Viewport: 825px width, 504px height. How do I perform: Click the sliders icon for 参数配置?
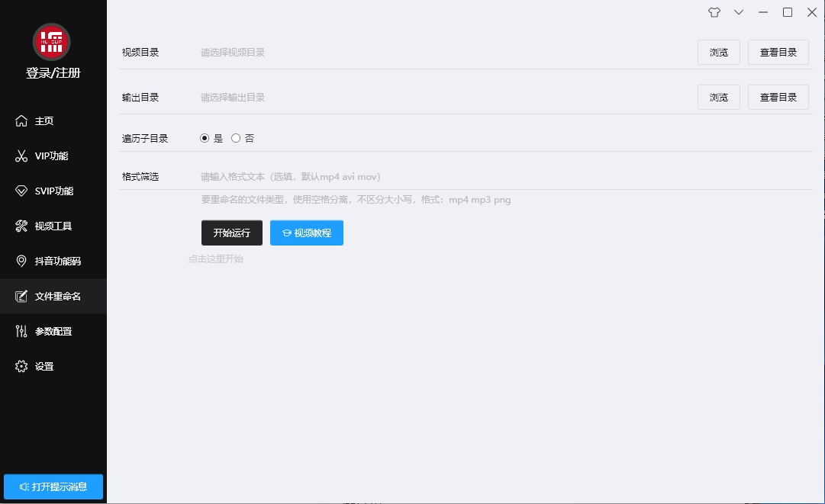[21, 332]
